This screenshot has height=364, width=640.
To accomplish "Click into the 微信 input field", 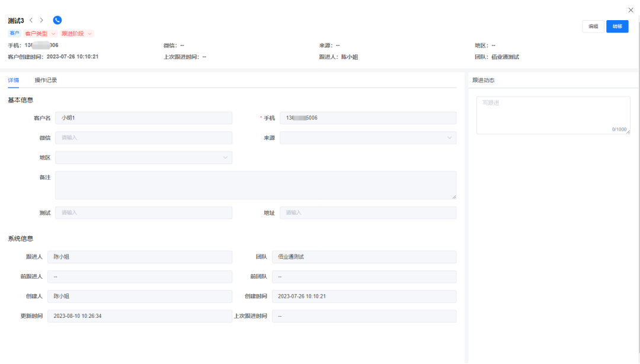I will 143,138.
